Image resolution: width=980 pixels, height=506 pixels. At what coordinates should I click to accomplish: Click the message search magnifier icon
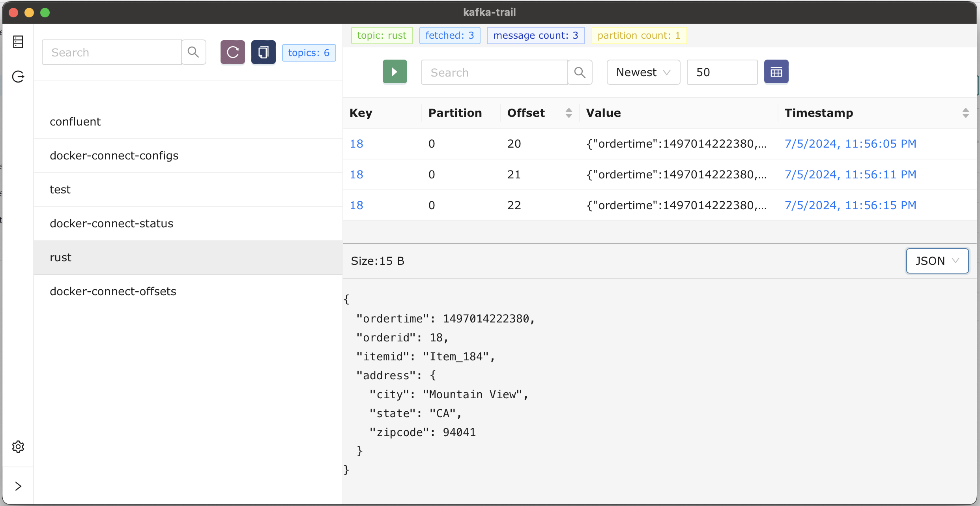580,72
